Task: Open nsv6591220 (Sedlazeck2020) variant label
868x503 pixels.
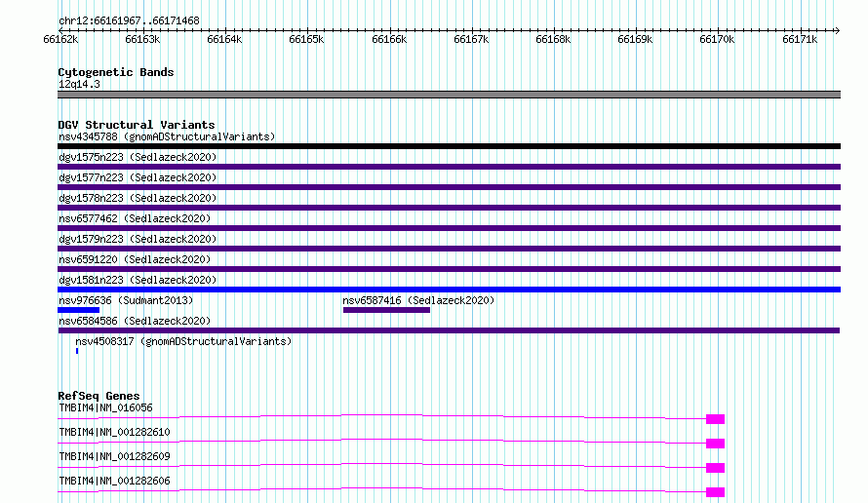Action: point(135,259)
